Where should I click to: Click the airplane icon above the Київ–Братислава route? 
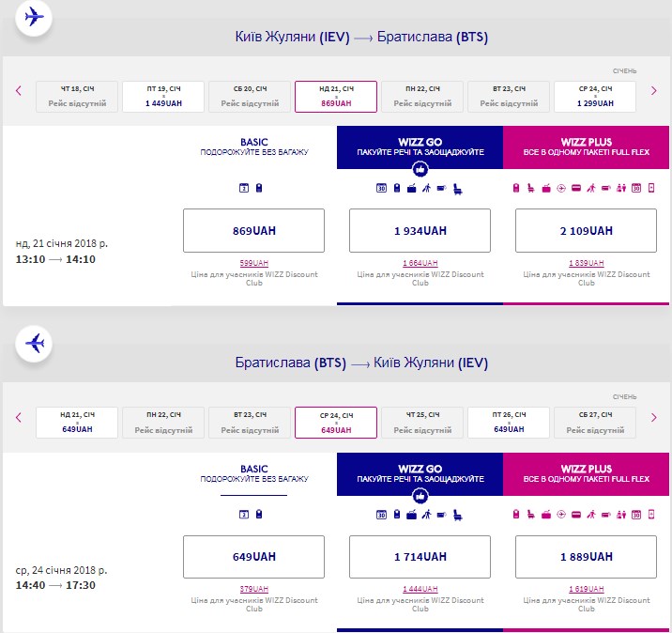35,18
